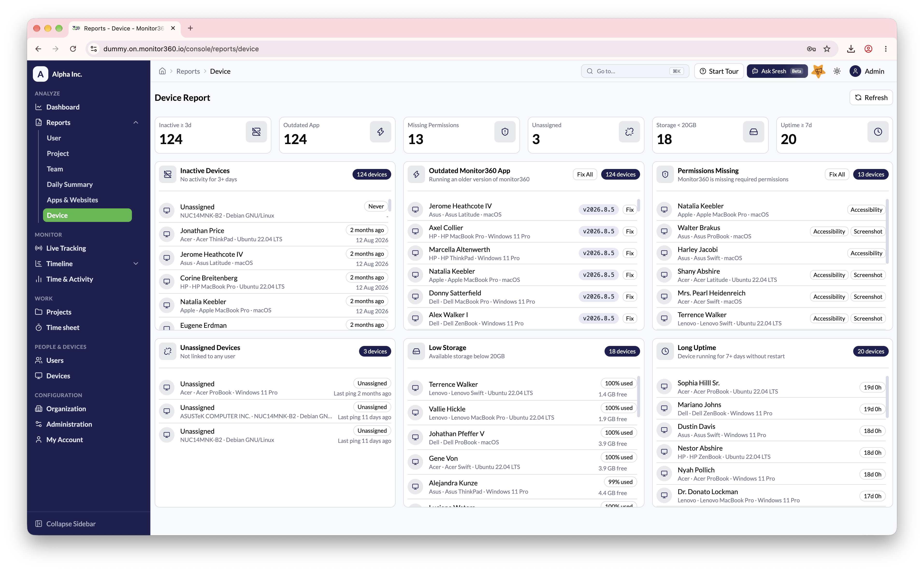Bookmark the page with the star icon
Screen dimensions: 924x571
point(827,49)
